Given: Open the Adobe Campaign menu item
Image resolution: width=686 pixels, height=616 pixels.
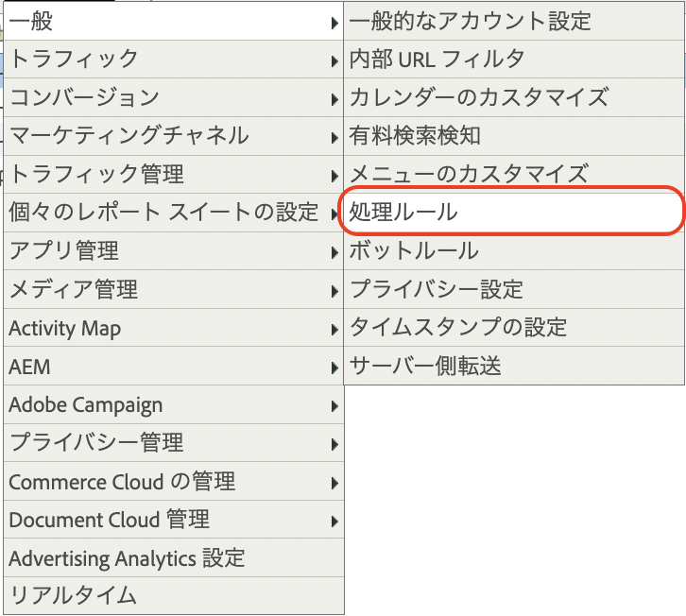Looking at the screenshot, I should click(x=174, y=404).
